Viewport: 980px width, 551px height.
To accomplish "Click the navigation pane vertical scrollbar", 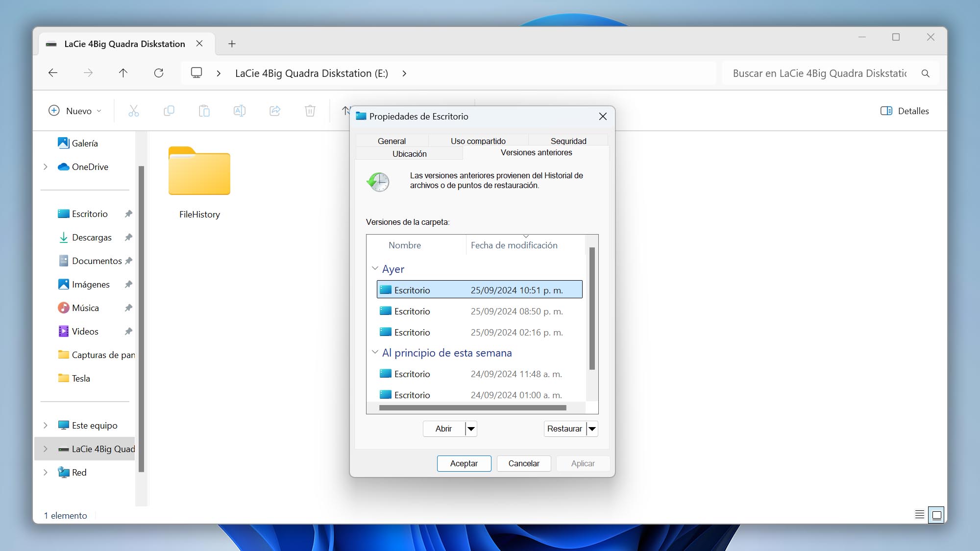I will (141, 319).
